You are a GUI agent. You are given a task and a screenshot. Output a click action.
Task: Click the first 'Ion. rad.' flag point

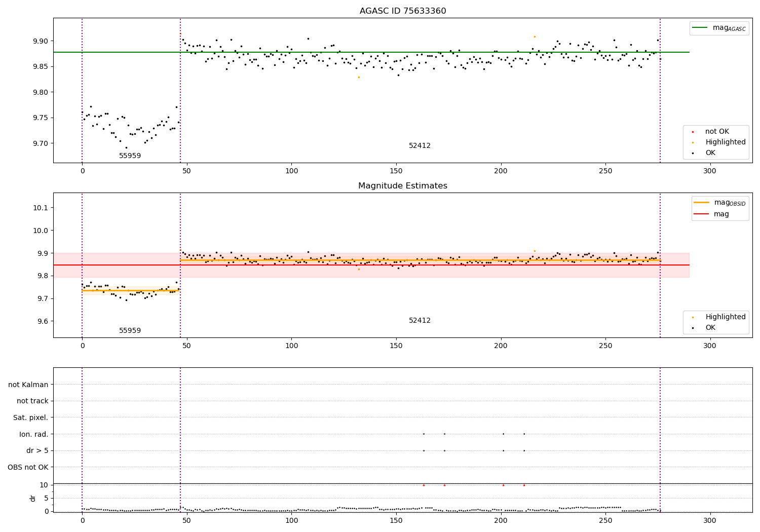[424, 434]
